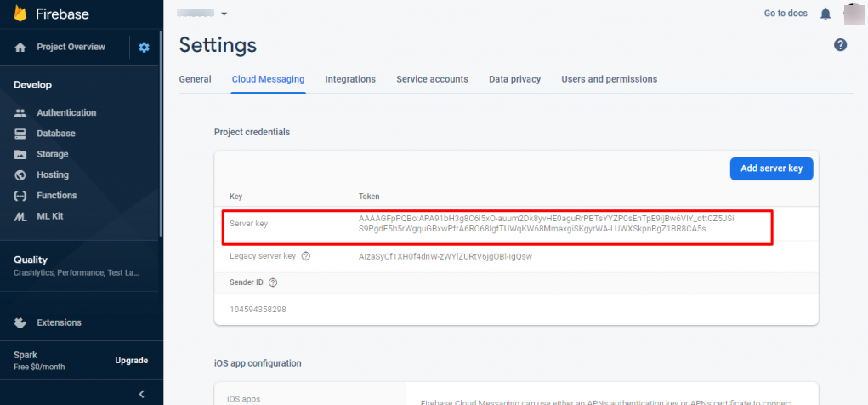Viewport: 868px width, 405px height.
Task: Open Storage in the Develop menu
Action: pyautogui.click(x=53, y=154)
